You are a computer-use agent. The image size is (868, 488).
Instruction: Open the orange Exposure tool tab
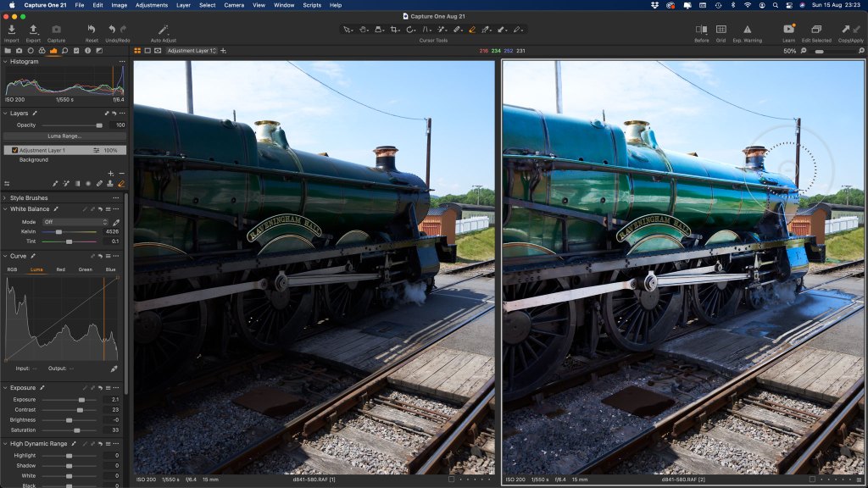pyautogui.click(x=53, y=51)
